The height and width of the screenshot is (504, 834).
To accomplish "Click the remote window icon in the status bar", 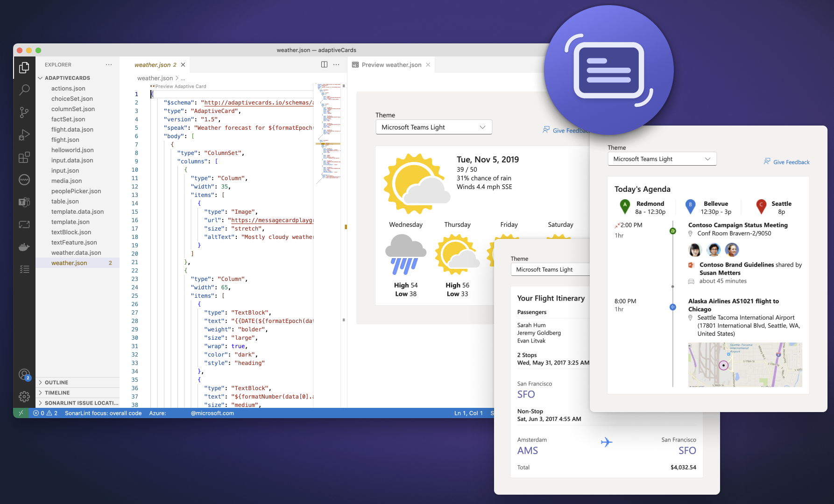I will click(21, 413).
